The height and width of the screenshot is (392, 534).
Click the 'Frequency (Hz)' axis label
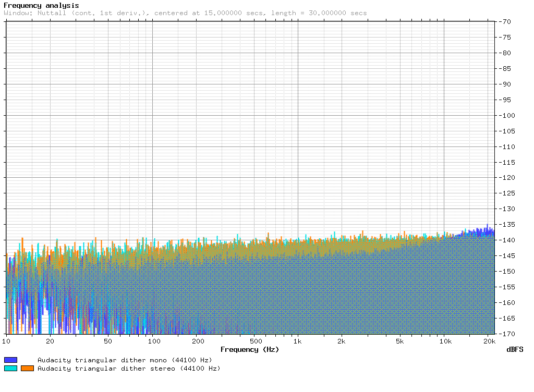[x=250, y=350]
